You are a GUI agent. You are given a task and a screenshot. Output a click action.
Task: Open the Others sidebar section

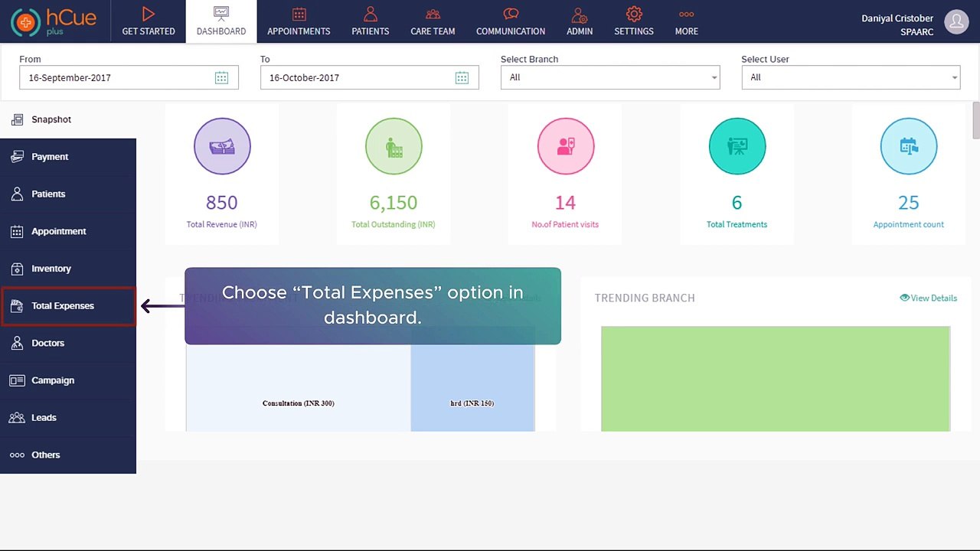68,455
